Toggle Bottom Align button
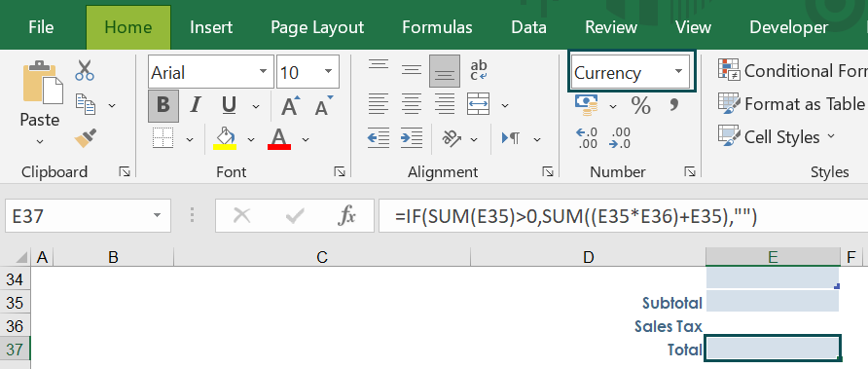The image size is (868, 369). click(x=445, y=71)
